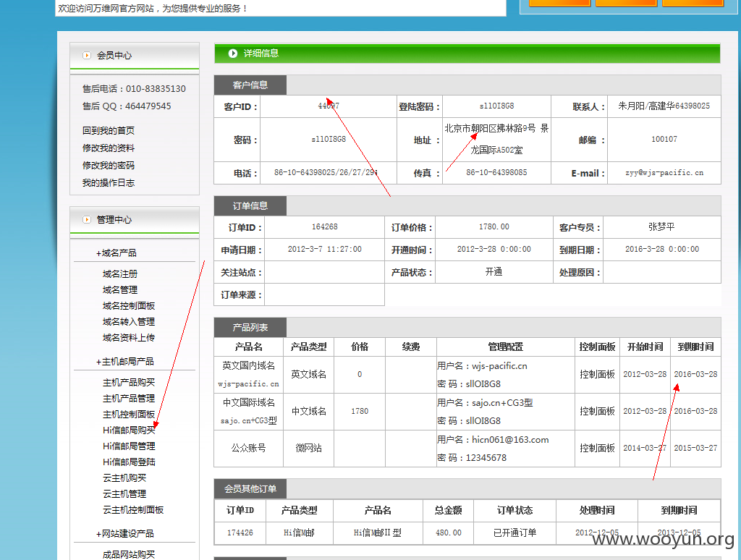741x560 pixels.
Task: Open 主机产品购买
Action: pos(129,383)
